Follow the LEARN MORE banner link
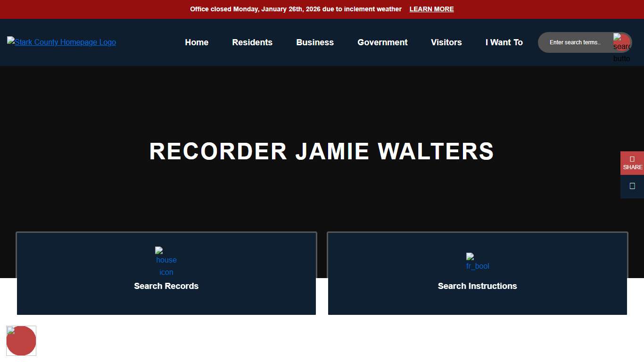 pos(431,9)
